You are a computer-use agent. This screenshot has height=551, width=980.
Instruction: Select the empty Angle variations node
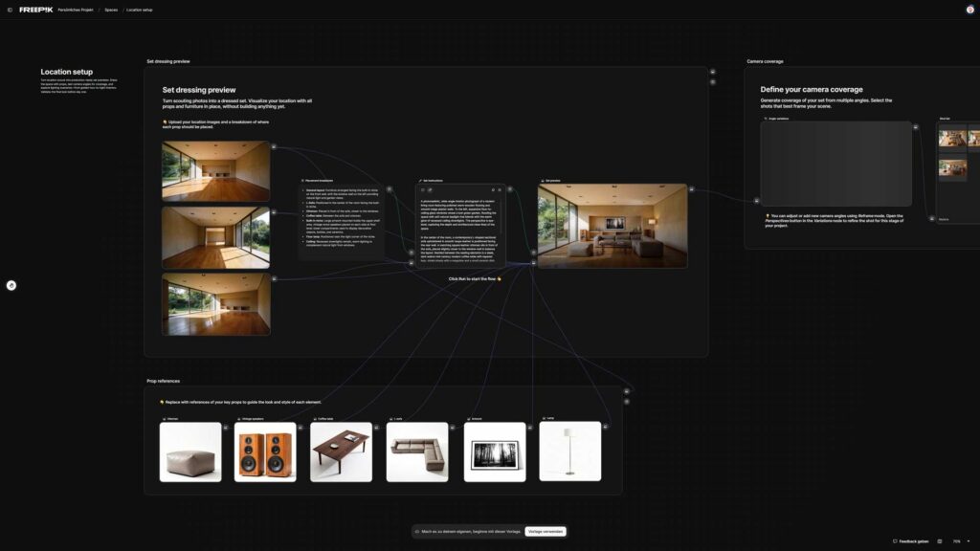[x=835, y=164]
